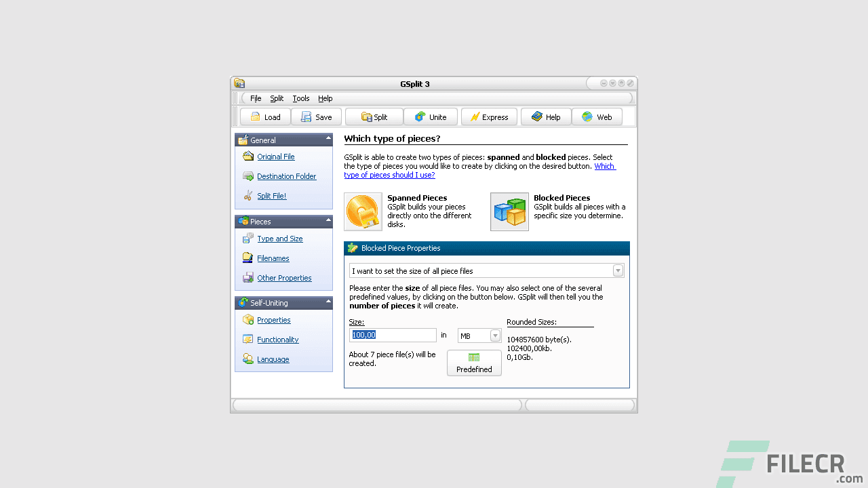Open the Type and Size link
Image resolution: width=868 pixels, height=488 pixels.
[280, 239]
